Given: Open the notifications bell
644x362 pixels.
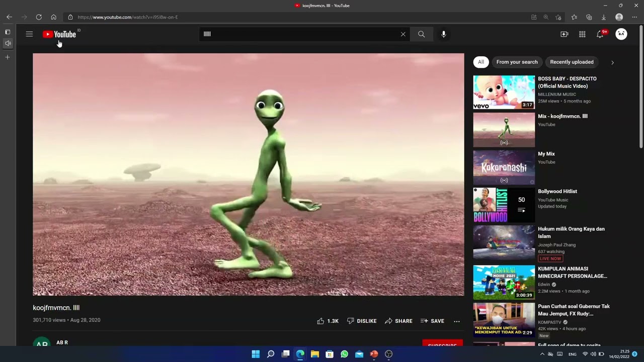Looking at the screenshot, I should 600,34.
